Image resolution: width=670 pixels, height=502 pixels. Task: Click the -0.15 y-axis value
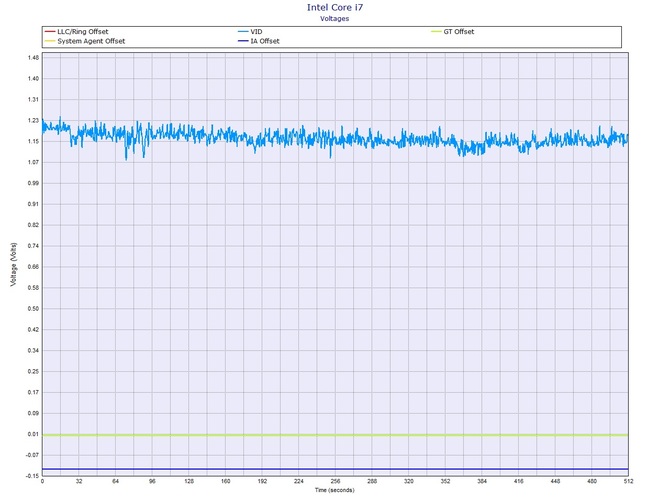click(32, 476)
